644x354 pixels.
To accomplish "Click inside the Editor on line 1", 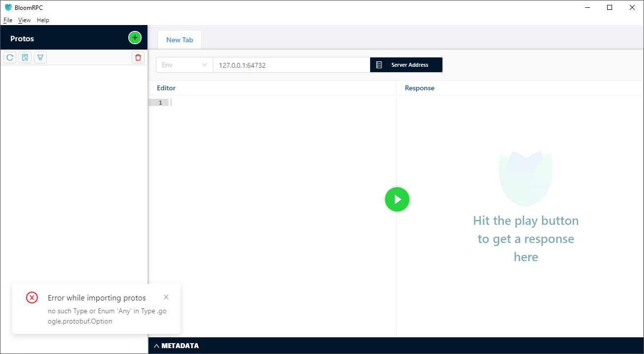I will (283, 103).
